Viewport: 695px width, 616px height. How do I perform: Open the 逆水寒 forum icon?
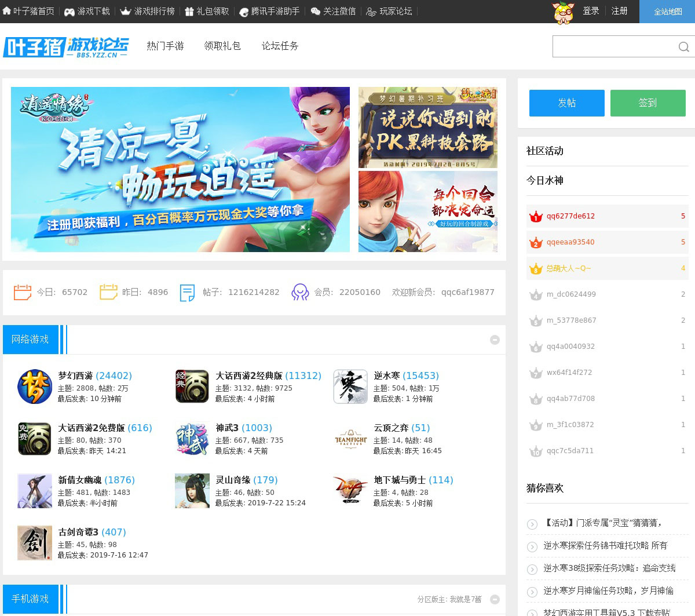[x=350, y=387]
